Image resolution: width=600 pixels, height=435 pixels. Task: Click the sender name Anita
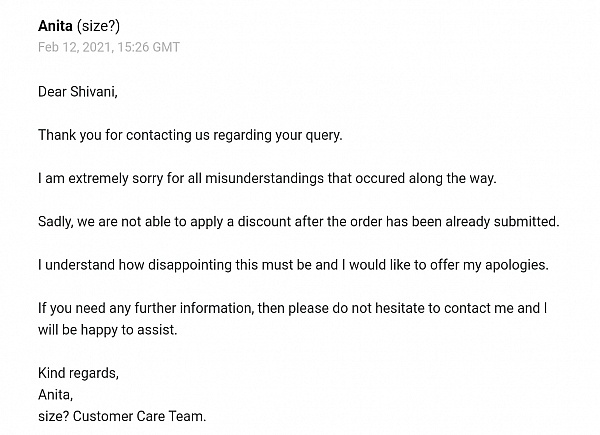pos(55,26)
